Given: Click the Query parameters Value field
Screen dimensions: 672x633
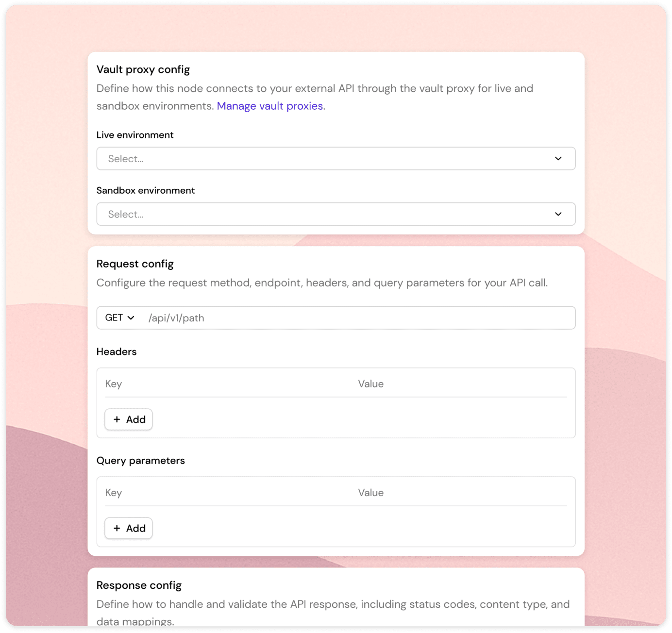Looking at the screenshot, I should point(461,493).
